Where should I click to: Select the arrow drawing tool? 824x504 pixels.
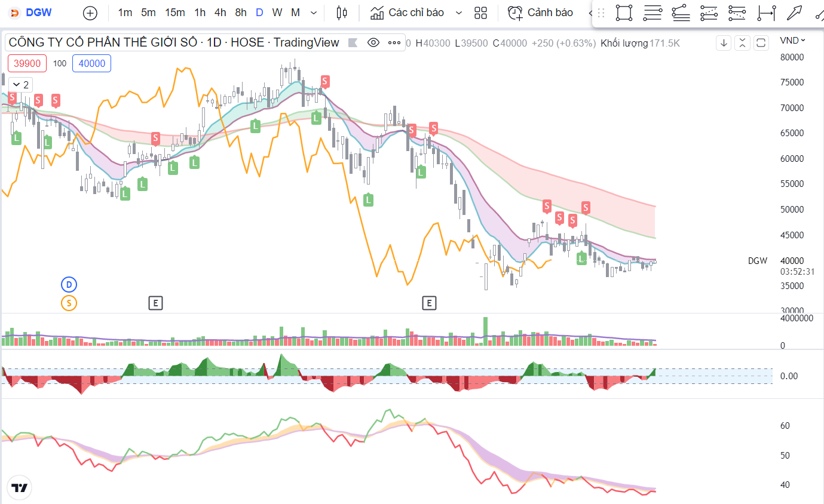point(794,13)
